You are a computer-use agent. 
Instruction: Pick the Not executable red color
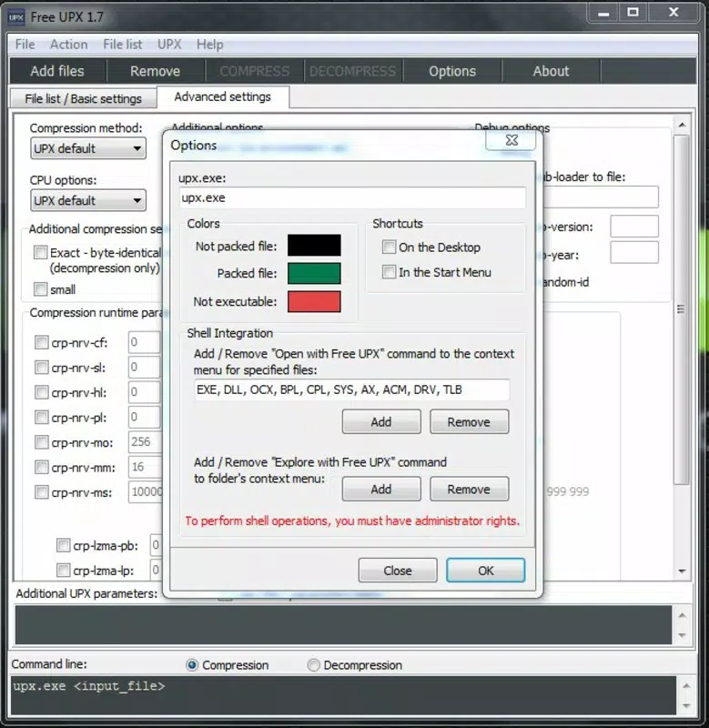coord(314,302)
